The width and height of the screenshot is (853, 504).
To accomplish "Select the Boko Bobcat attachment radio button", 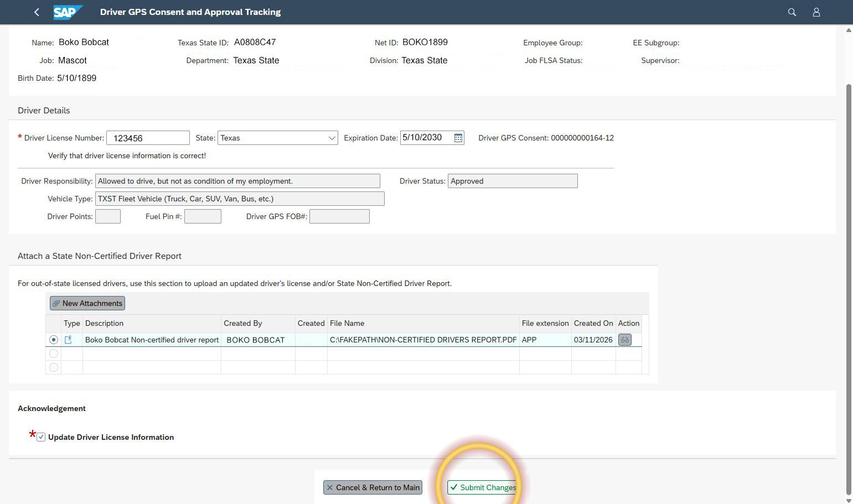I will tap(53, 339).
